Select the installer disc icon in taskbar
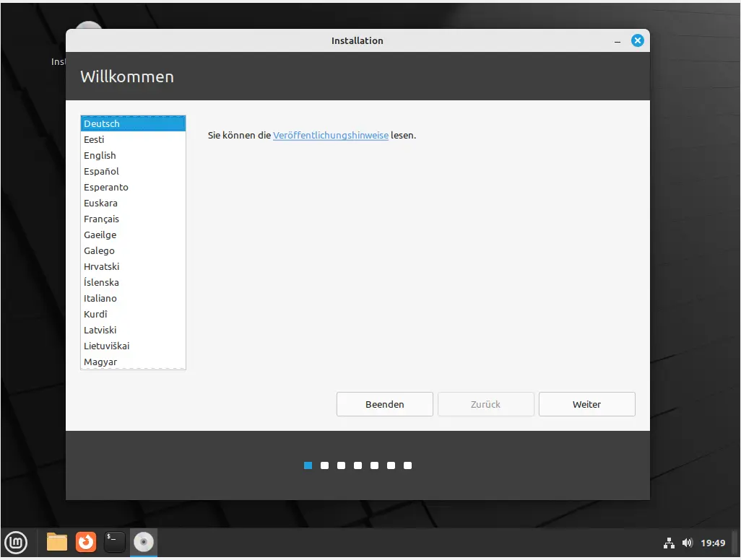 (144, 541)
